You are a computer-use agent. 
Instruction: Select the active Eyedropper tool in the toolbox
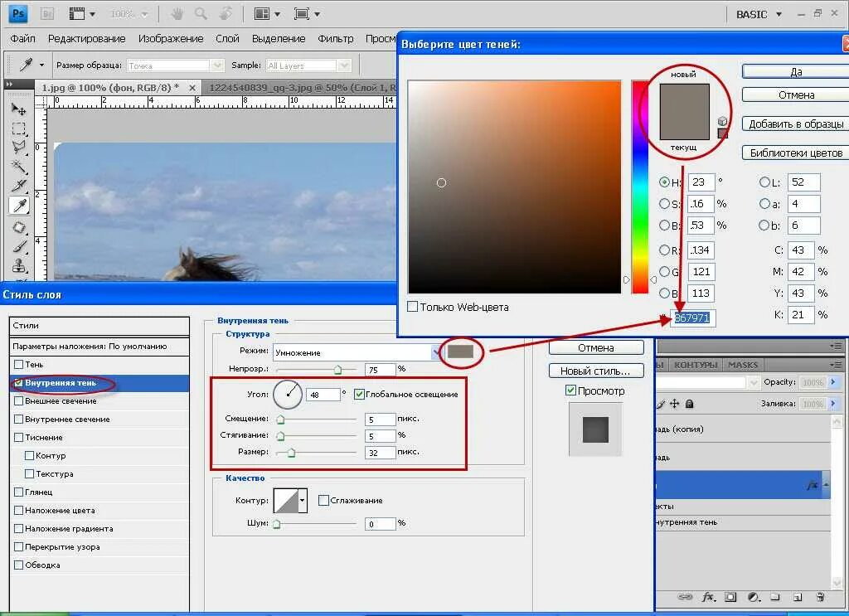coord(20,205)
